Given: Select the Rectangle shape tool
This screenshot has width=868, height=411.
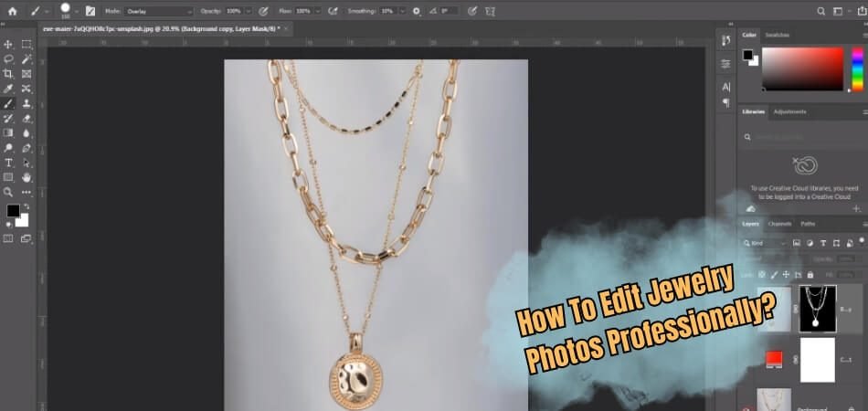Looking at the screenshot, I should click(x=8, y=177).
